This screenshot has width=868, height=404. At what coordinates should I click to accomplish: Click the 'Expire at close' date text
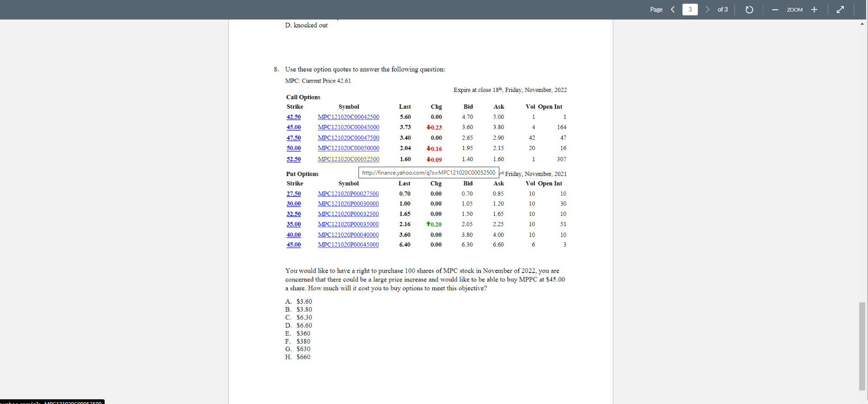pos(510,90)
